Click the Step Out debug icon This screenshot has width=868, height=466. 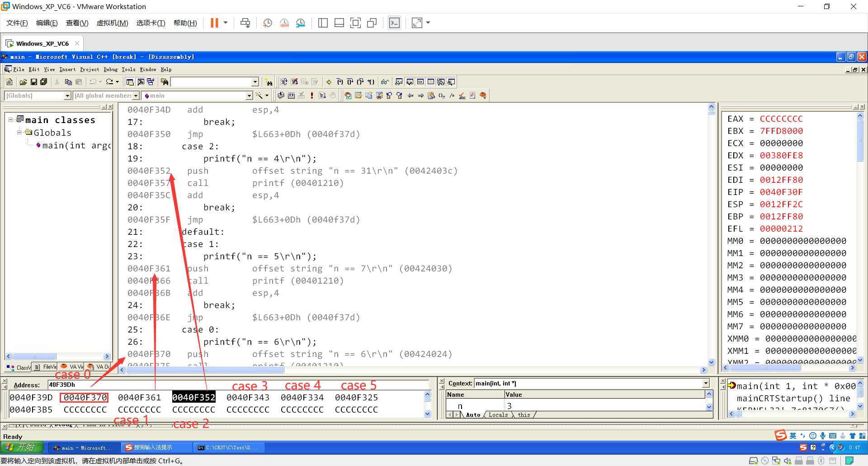[360, 82]
